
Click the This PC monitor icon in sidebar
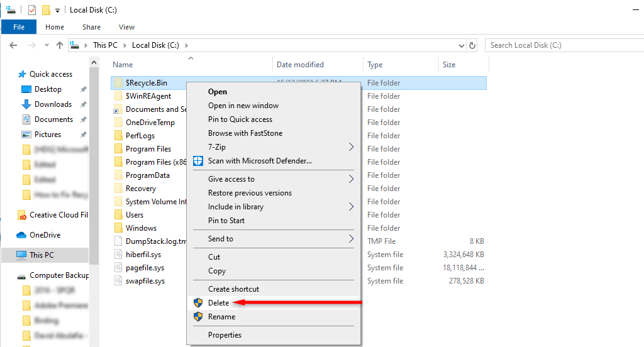pos(22,255)
